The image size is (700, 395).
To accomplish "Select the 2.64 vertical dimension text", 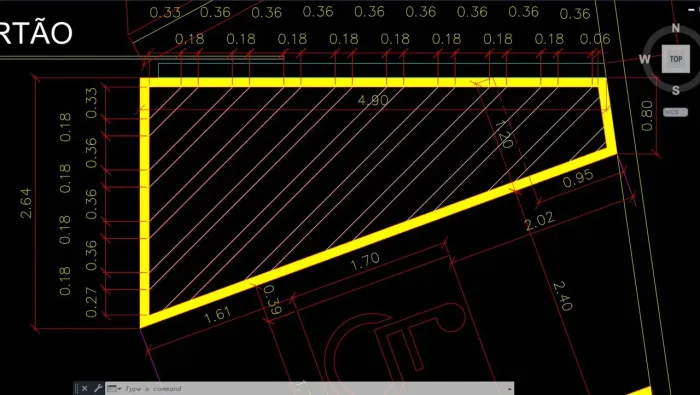I will pos(26,203).
